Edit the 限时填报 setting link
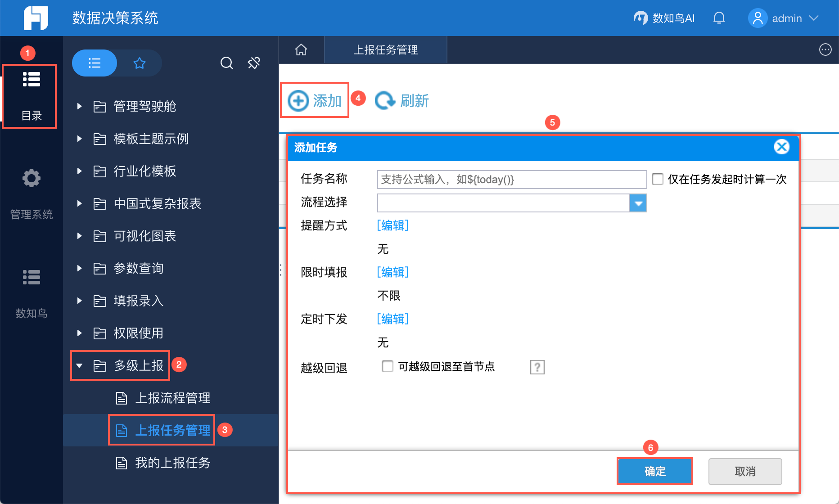 [x=393, y=272]
